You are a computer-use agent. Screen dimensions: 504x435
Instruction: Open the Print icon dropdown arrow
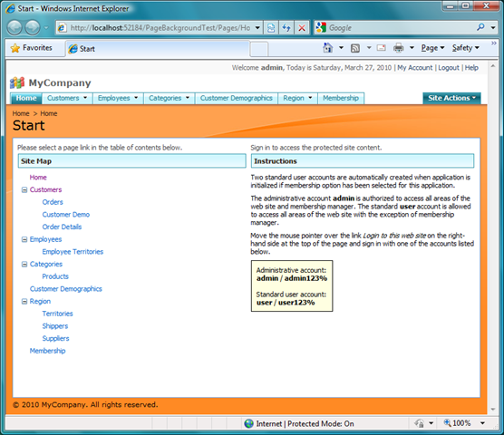coord(412,48)
